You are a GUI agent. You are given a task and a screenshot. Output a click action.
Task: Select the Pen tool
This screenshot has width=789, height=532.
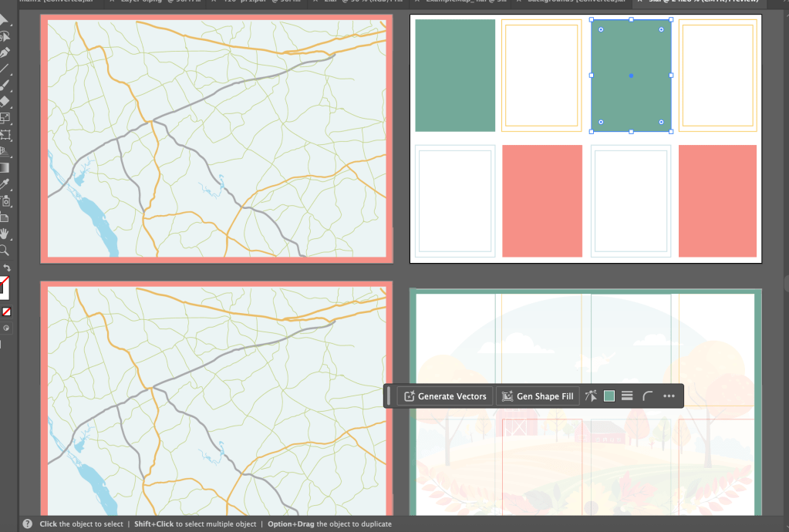[x=5, y=52]
